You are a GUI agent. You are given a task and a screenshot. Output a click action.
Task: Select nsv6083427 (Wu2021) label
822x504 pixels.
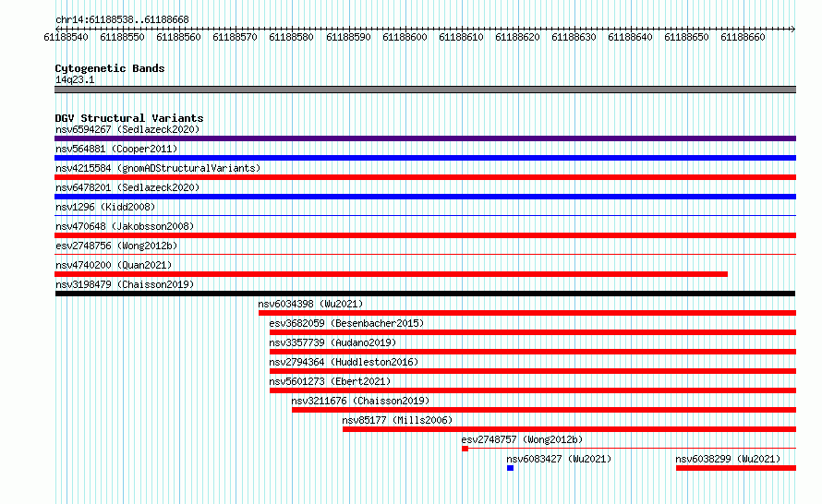tap(559, 459)
